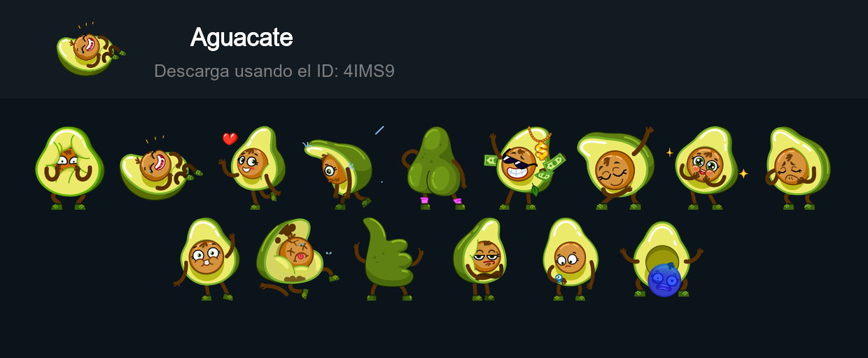Select the laughing avocado lying down sticker

[160, 168]
